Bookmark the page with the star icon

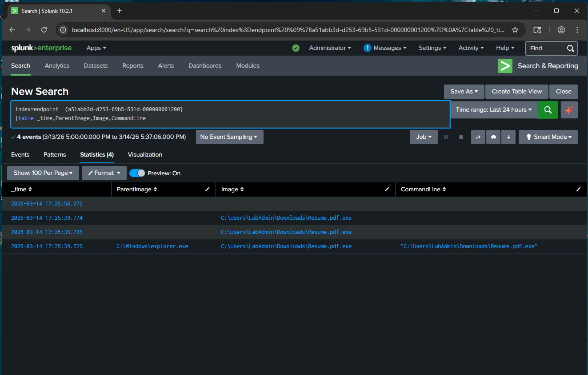(x=515, y=29)
